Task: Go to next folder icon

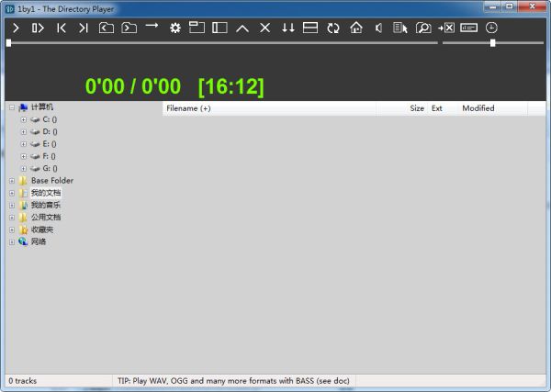Action: pos(129,28)
